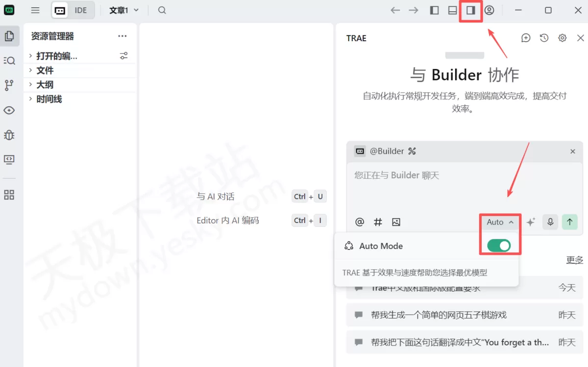This screenshot has width=588, height=367.
Task: Expand the 大纲 section
Action: (80, 85)
